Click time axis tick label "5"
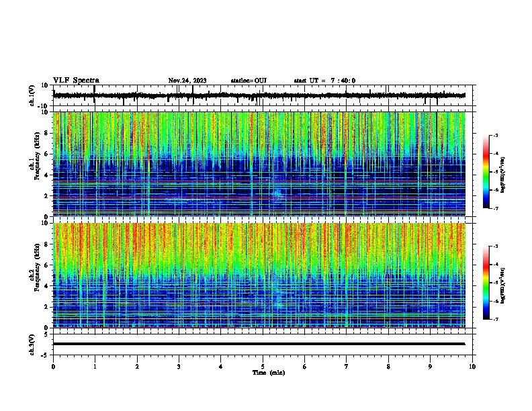Viewport: 532px width, 411px height. pos(263,367)
